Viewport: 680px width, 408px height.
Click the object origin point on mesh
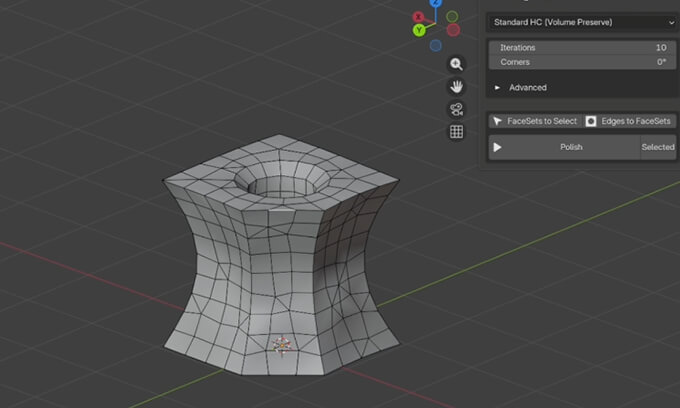(x=282, y=346)
